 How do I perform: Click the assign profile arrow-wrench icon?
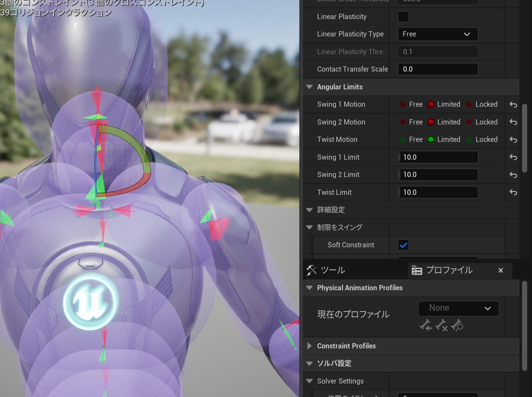(426, 325)
